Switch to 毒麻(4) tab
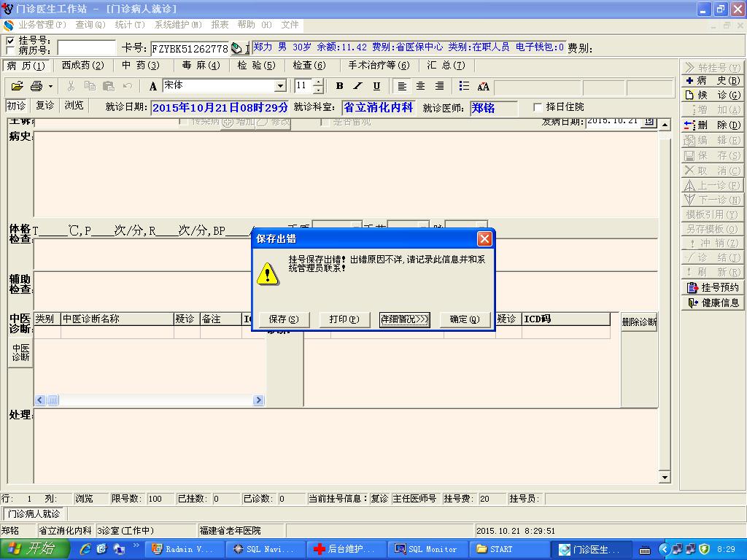The height and width of the screenshot is (560, 747). click(201, 65)
